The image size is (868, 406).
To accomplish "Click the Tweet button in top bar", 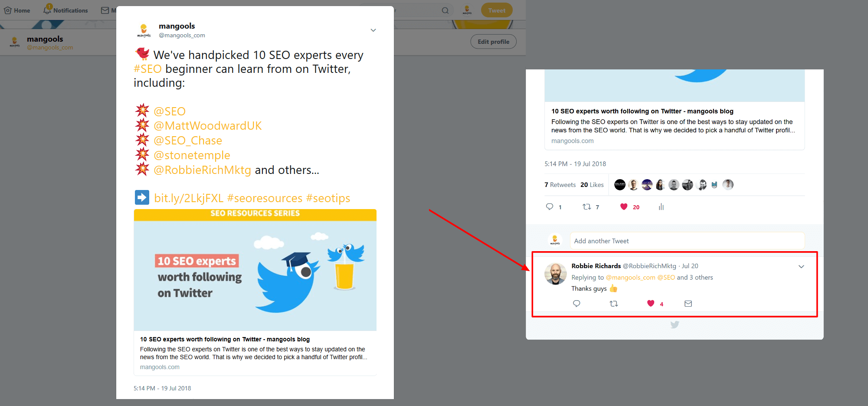I will point(497,10).
